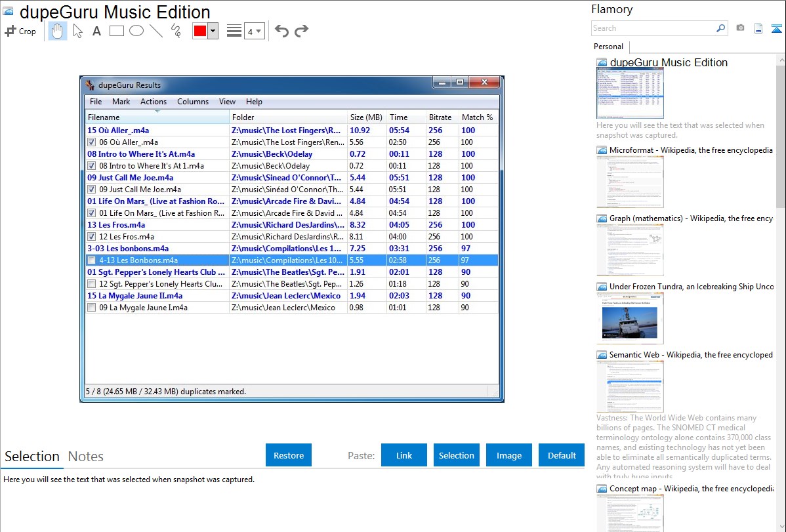Screen dimensions: 786x532
Task: Check the 4-13 Les Bonbons.m4a checkbox
Action: click(92, 260)
